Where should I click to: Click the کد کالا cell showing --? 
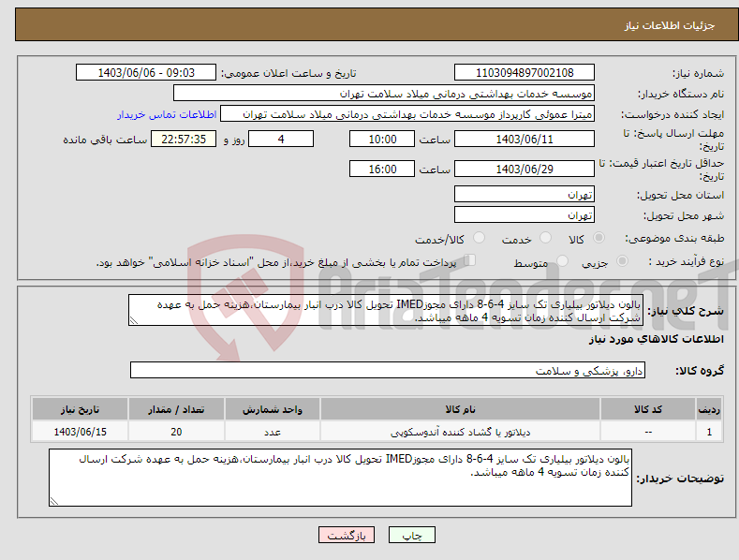[648, 432]
